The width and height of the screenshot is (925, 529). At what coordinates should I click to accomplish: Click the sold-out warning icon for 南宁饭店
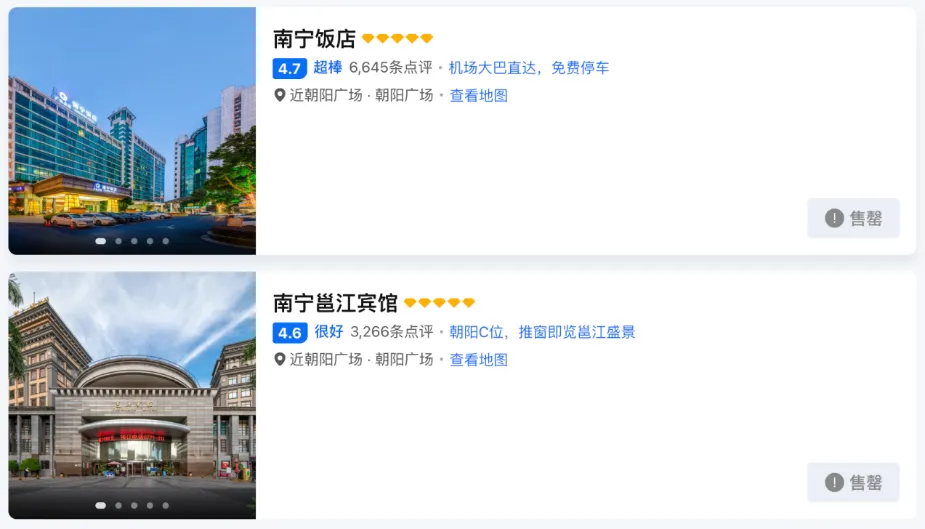(x=834, y=218)
